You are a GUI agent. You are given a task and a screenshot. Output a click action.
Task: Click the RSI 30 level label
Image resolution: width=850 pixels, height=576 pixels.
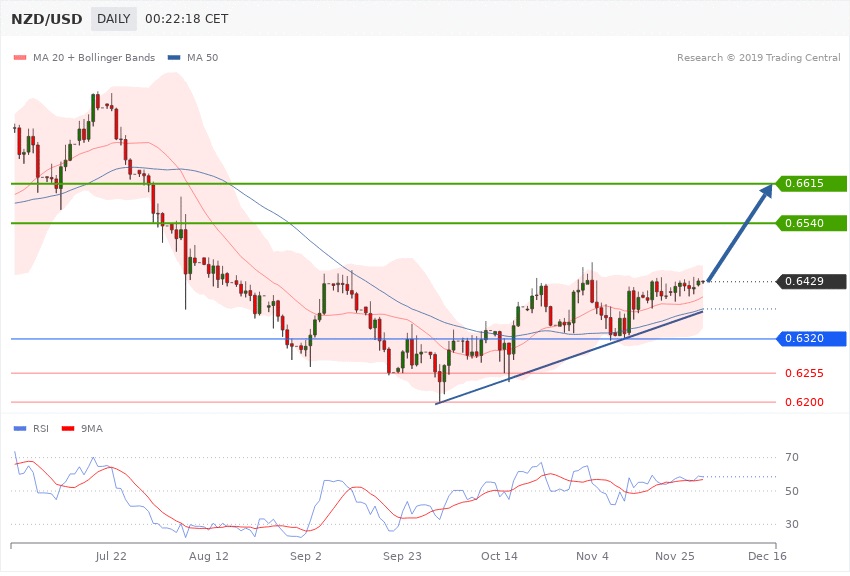coord(792,524)
